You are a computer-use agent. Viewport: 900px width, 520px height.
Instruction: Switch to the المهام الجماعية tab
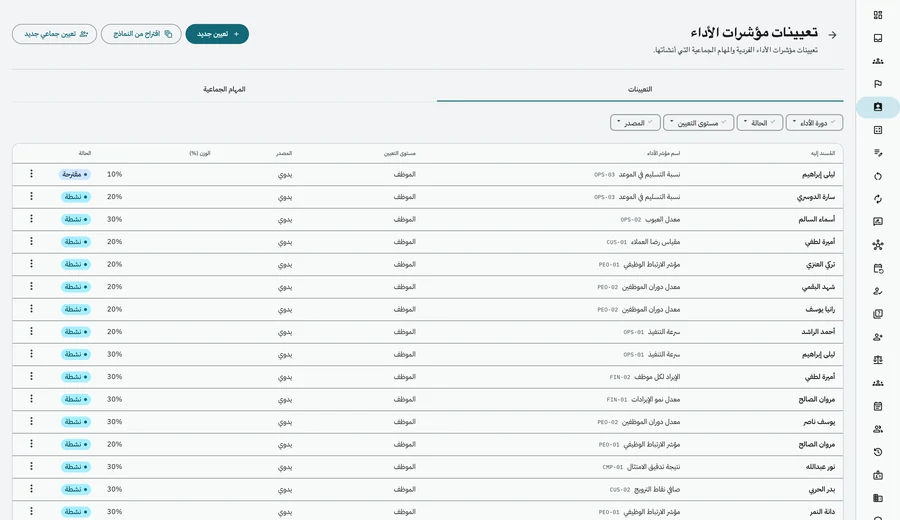point(224,90)
